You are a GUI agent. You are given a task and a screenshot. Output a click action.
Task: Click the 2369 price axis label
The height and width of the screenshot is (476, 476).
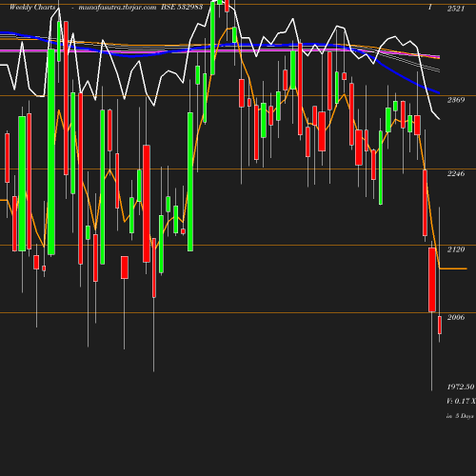456,100
